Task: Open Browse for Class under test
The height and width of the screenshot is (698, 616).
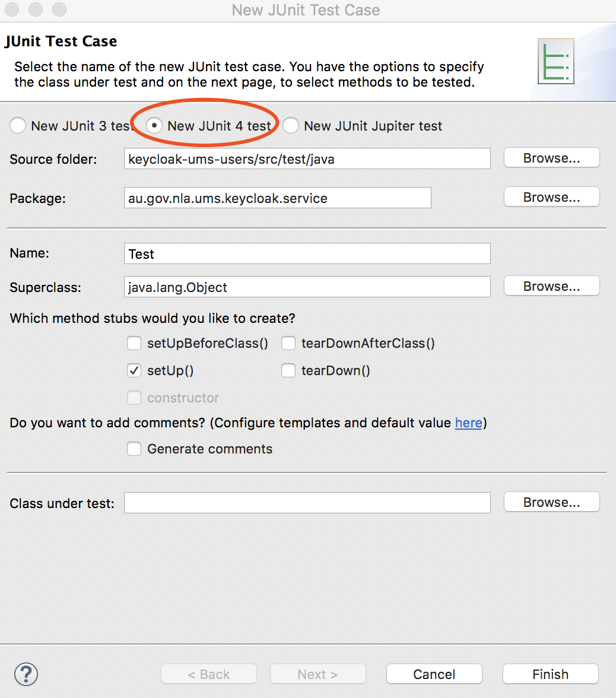Action: click(551, 502)
